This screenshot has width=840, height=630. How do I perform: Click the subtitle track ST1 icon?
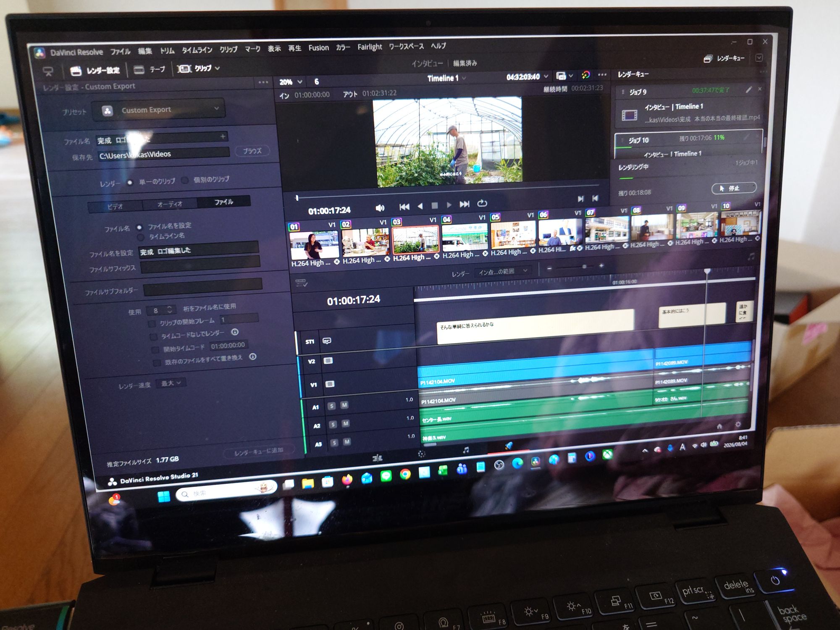click(x=327, y=341)
